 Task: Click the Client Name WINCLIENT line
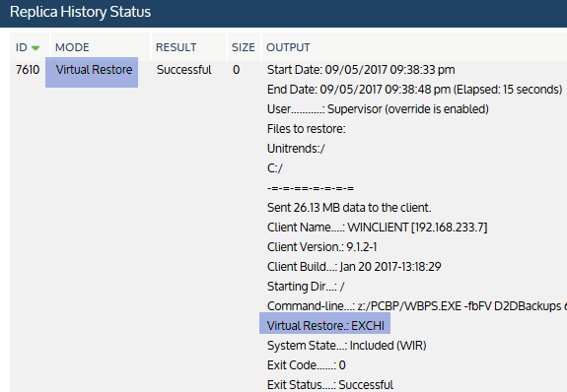(377, 228)
